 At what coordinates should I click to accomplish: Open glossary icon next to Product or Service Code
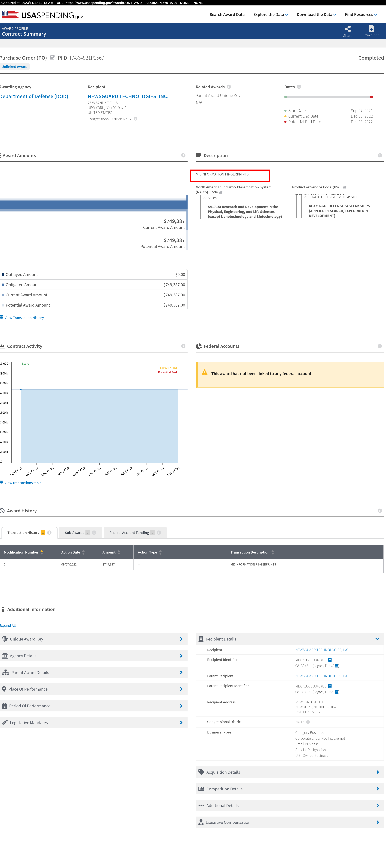point(345,187)
